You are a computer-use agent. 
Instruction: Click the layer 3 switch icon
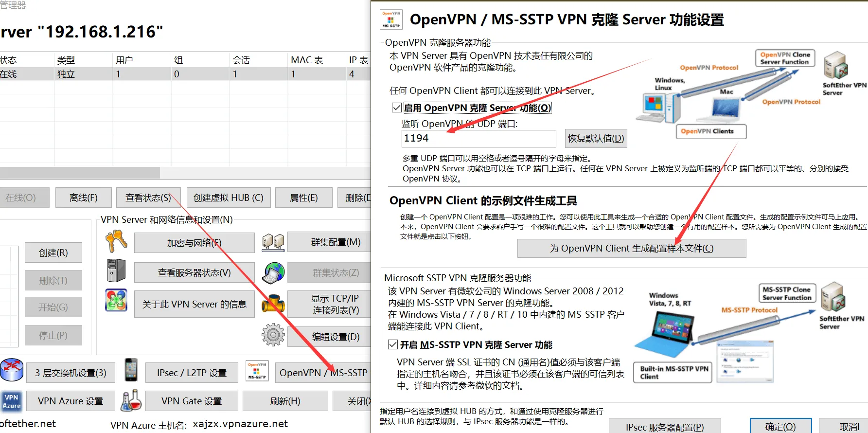coord(12,370)
